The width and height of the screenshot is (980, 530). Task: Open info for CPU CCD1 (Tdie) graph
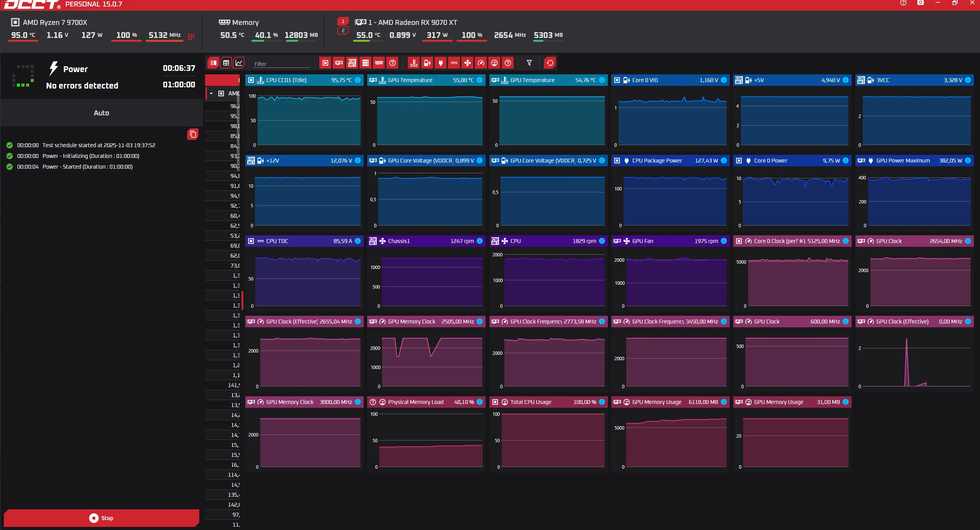[358, 80]
